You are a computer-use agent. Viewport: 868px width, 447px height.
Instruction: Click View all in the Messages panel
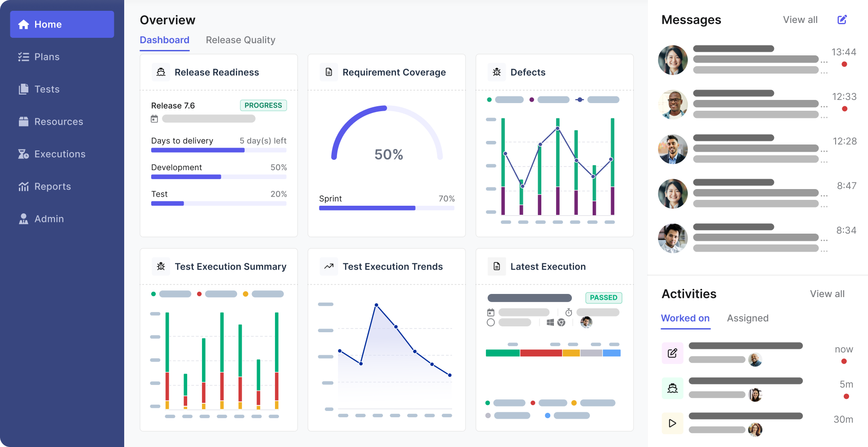(800, 19)
